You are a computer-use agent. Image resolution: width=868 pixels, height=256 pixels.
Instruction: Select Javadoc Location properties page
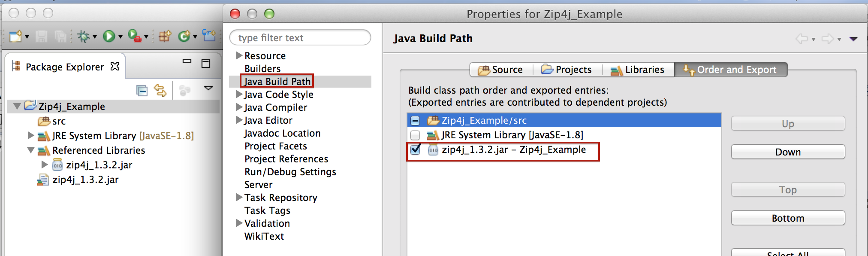(x=282, y=133)
